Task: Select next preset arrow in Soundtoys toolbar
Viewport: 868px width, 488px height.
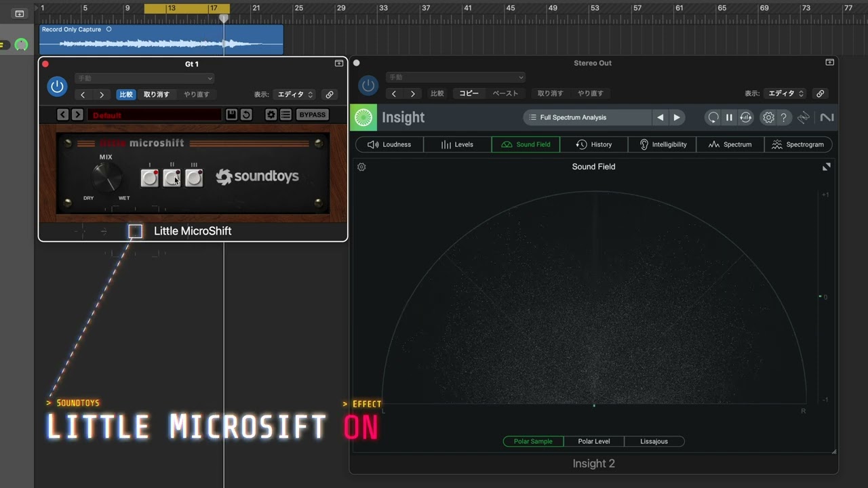Action: [x=77, y=115]
